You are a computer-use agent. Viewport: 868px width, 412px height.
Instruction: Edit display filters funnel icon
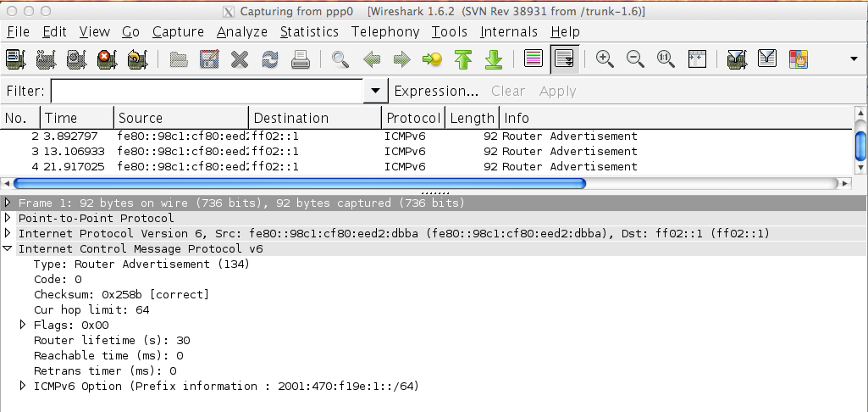[x=767, y=58]
